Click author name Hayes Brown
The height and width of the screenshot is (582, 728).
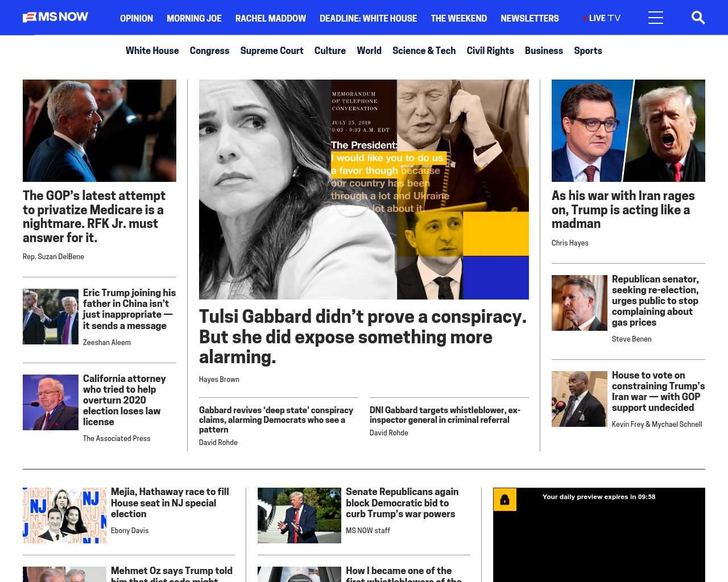219,380
